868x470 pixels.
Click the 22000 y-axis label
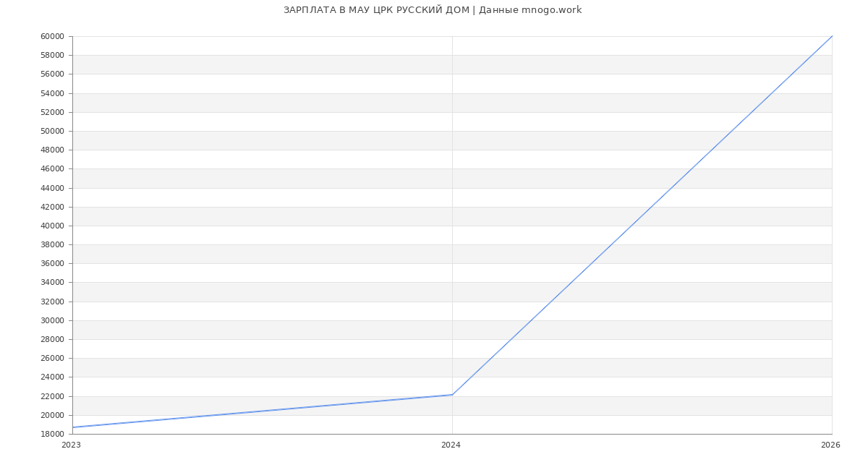[x=52, y=396]
